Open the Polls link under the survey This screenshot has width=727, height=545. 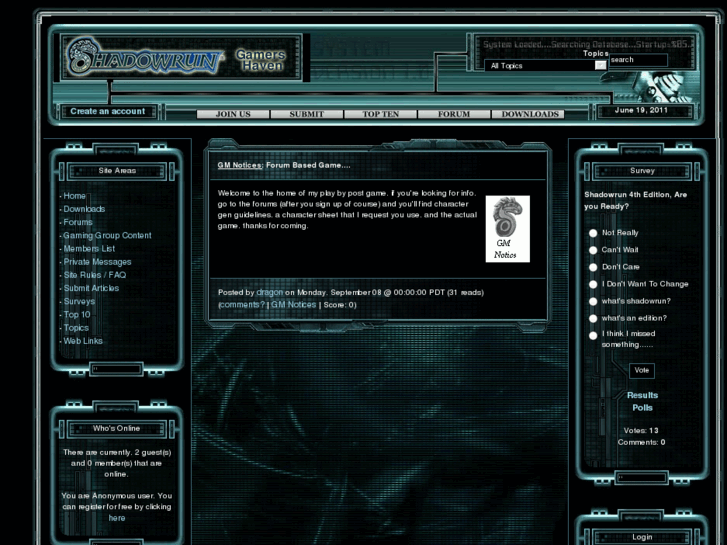(642, 408)
